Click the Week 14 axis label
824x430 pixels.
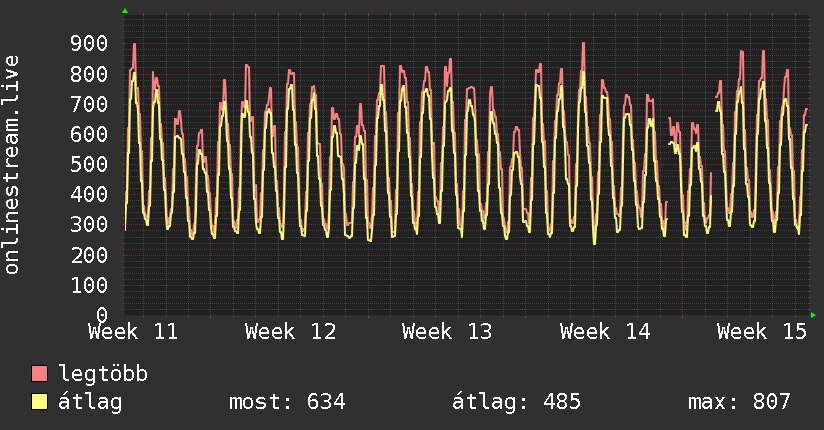click(605, 332)
